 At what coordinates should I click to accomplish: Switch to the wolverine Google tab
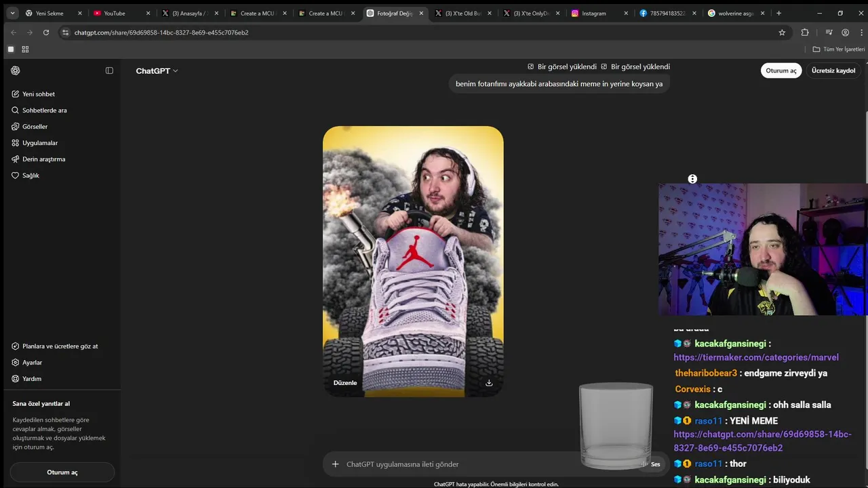(x=736, y=13)
